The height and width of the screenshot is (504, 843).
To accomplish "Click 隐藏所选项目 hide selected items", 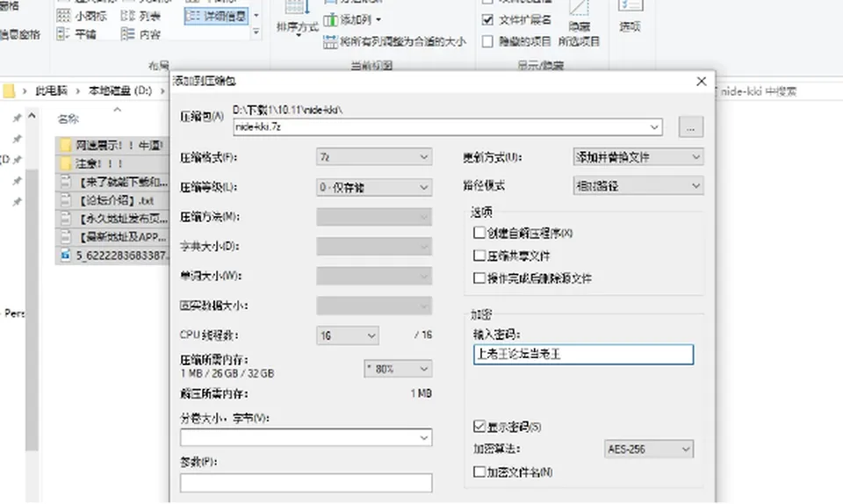I will [579, 25].
